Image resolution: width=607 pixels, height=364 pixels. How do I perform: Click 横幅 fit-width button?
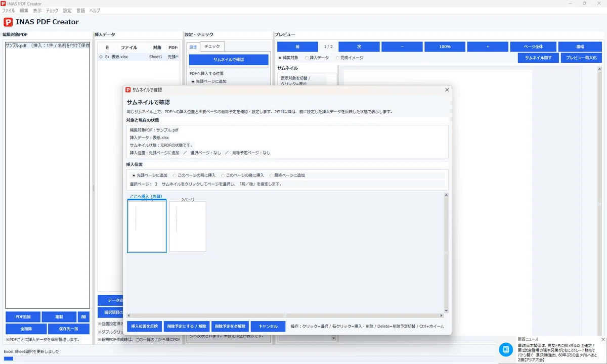click(580, 47)
